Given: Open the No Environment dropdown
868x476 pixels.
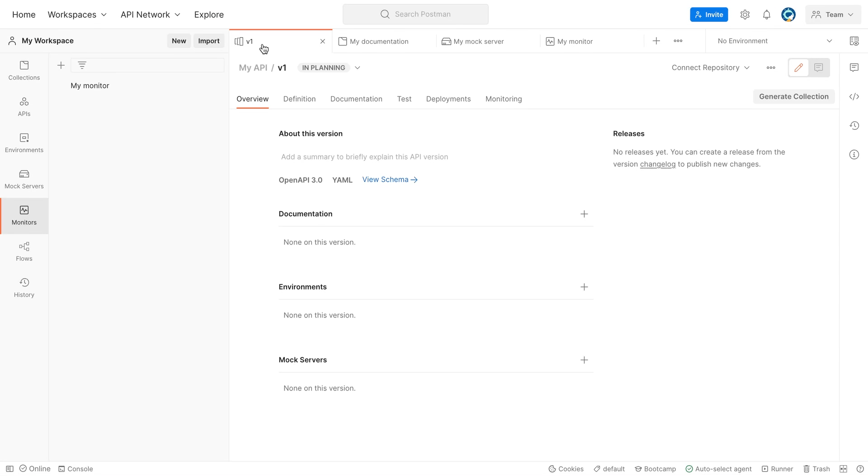Looking at the screenshot, I should (773, 41).
